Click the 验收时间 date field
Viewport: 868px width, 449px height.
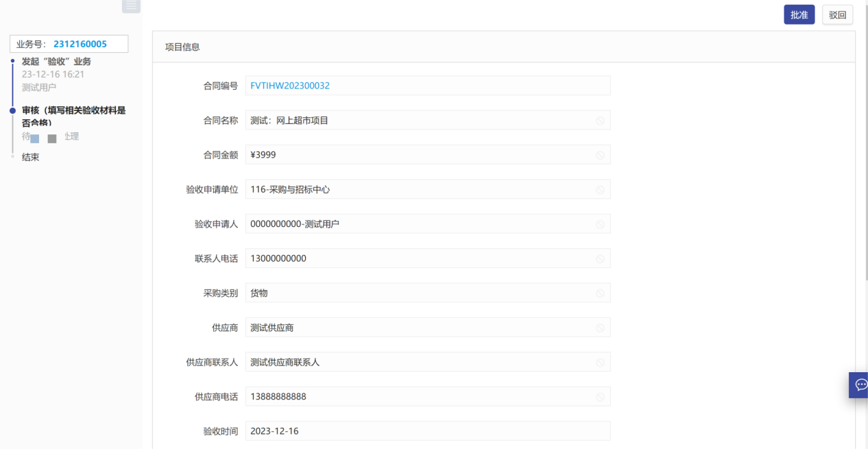click(x=427, y=431)
